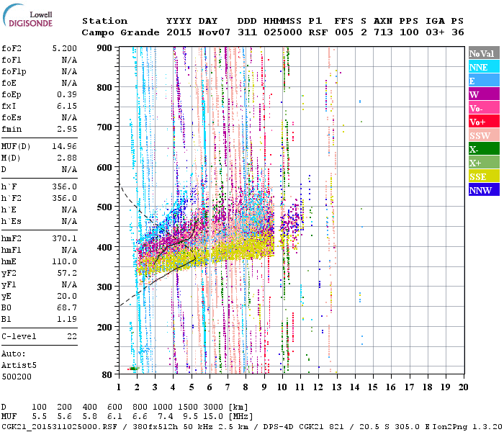
Task: Select the SSW legend color swatch
Action: (x=484, y=135)
